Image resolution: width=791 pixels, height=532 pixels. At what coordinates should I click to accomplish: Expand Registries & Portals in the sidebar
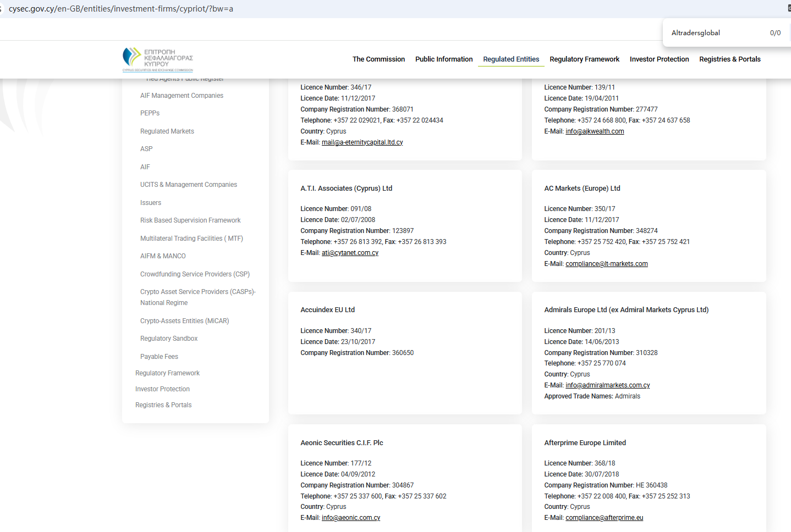[x=163, y=405]
